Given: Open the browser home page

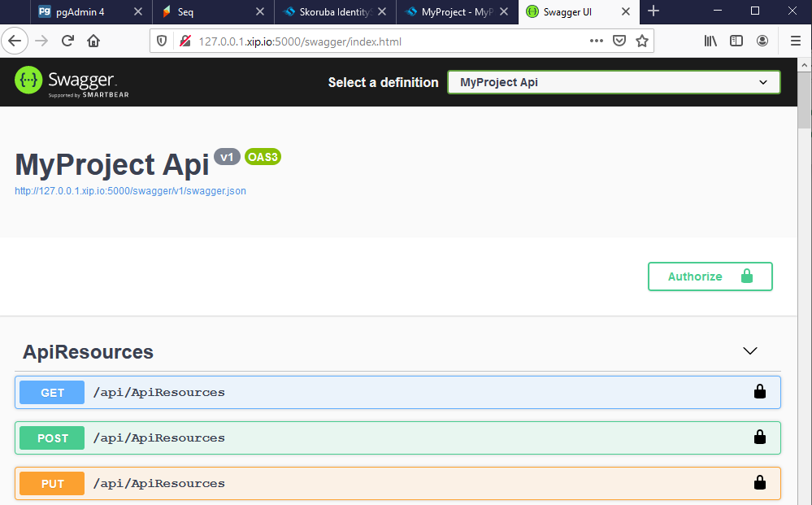Looking at the screenshot, I should pyautogui.click(x=93, y=41).
